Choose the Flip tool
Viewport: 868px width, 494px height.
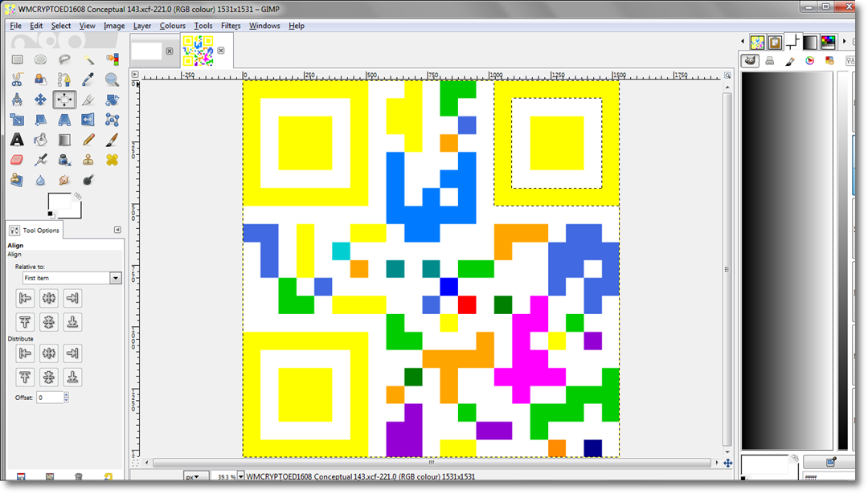(88, 120)
